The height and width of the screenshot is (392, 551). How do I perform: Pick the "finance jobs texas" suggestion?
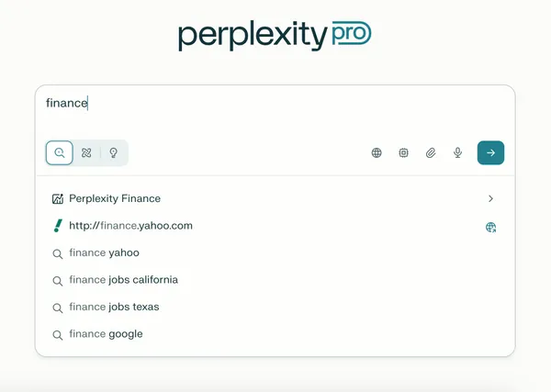pyautogui.click(x=114, y=308)
